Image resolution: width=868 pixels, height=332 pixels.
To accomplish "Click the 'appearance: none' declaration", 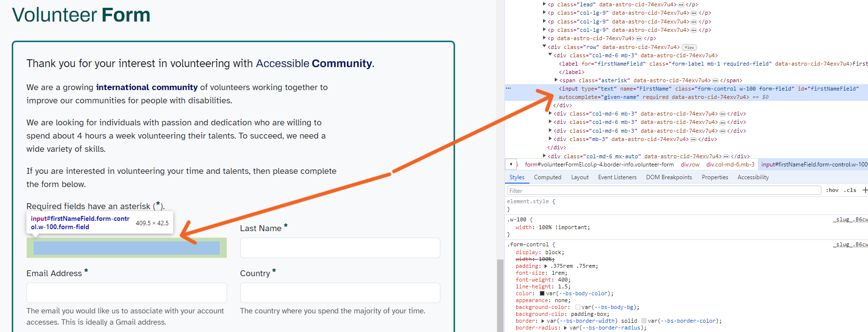I will pos(544,300).
